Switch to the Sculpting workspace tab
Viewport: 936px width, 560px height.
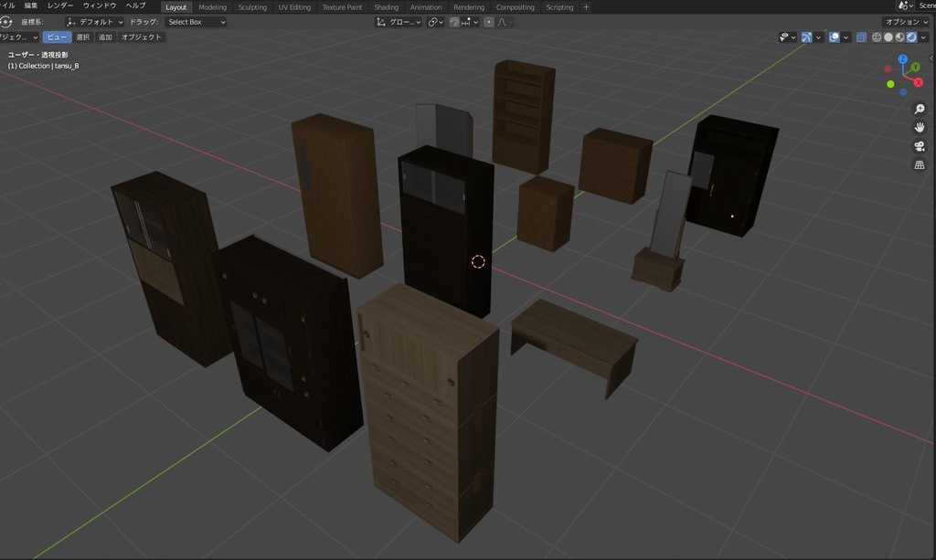pos(252,7)
